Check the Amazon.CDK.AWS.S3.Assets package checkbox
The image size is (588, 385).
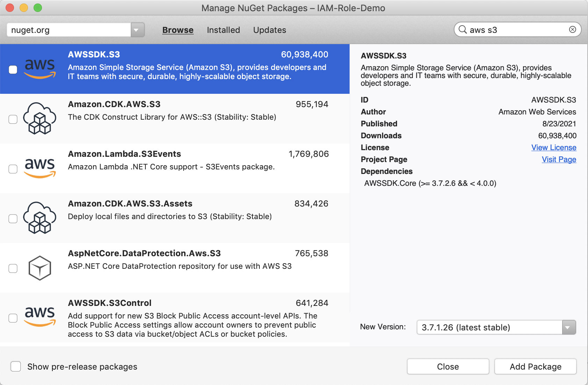point(13,219)
